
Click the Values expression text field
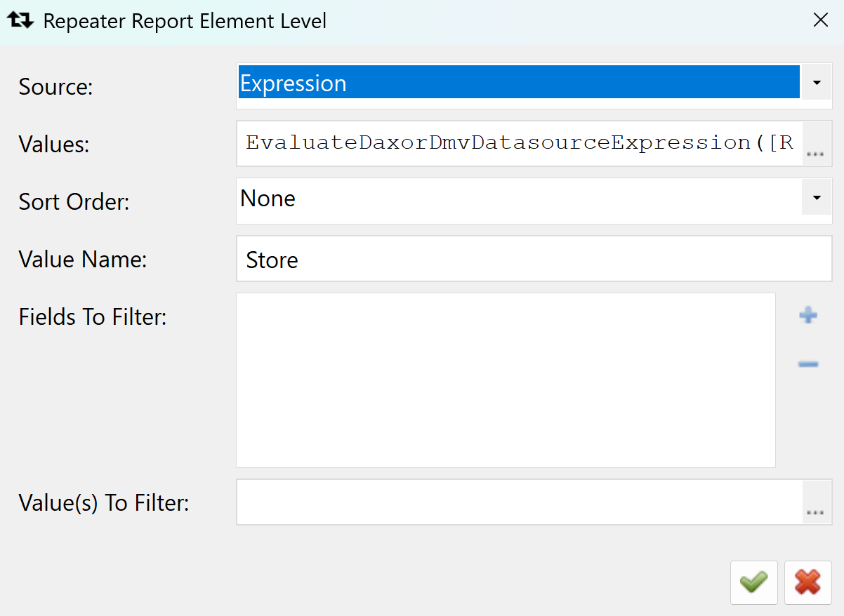[x=520, y=144]
